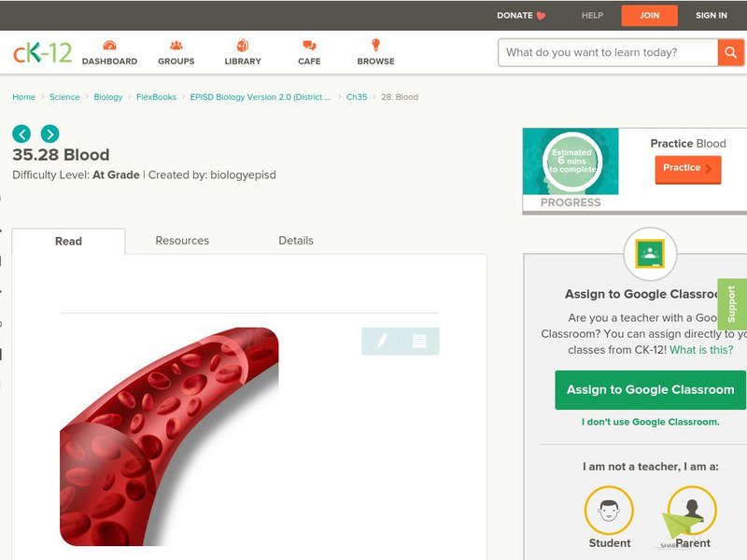Go to next lesson arrow

[50, 133]
